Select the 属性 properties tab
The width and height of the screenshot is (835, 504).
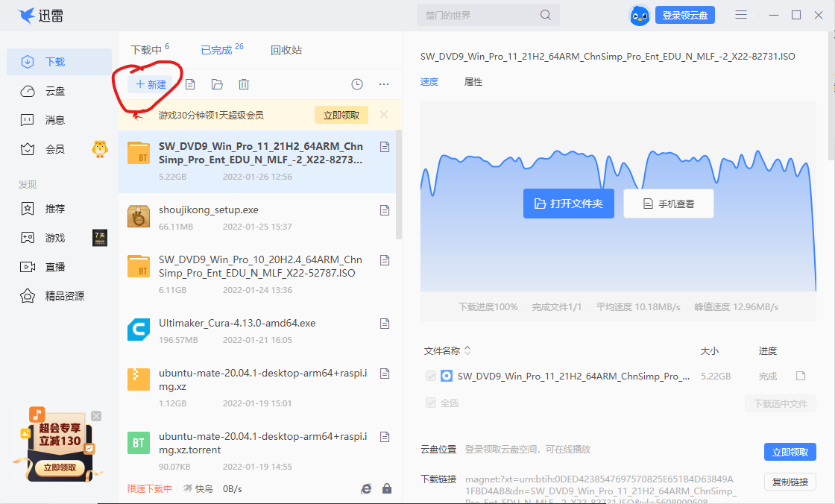(473, 81)
